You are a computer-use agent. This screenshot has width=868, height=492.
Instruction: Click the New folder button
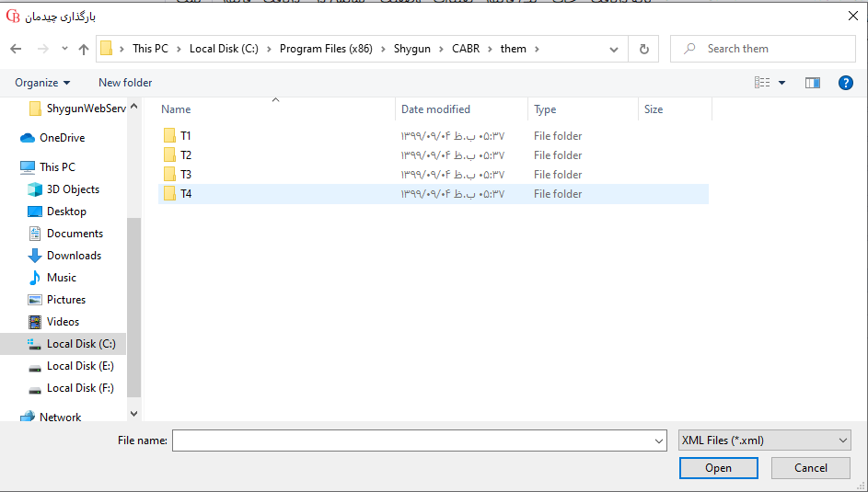(125, 83)
